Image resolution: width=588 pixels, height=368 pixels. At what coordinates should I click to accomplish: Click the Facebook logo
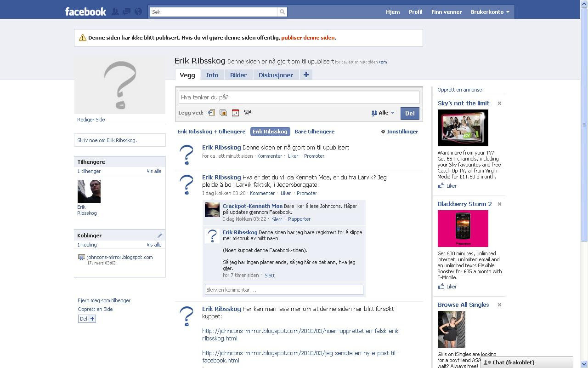point(85,11)
